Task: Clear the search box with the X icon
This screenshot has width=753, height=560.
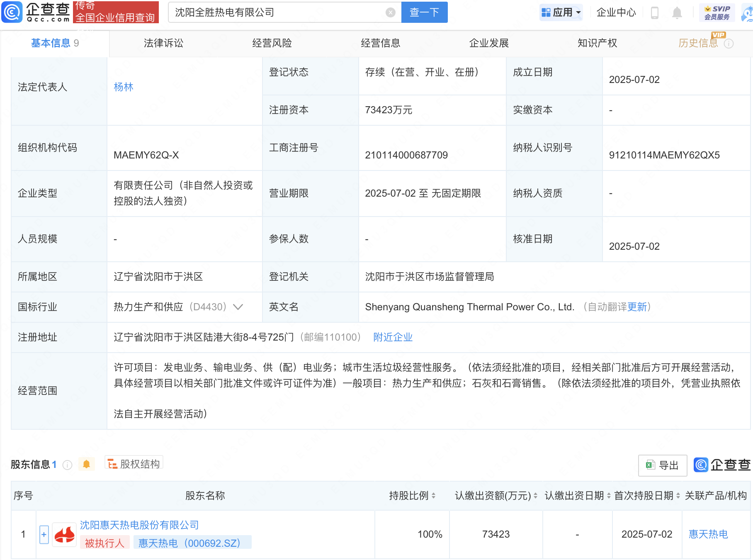Action: pyautogui.click(x=390, y=12)
